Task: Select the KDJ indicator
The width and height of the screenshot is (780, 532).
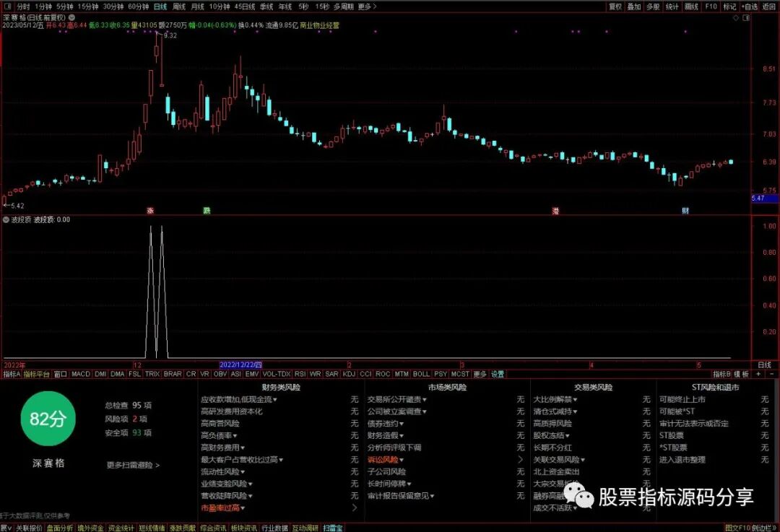Action: pyautogui.click(x=350, y=374)
